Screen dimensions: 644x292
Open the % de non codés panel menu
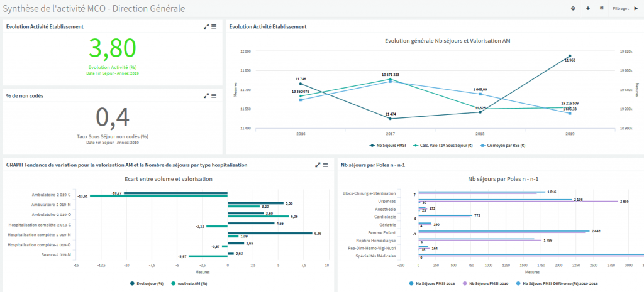point(214,95)
